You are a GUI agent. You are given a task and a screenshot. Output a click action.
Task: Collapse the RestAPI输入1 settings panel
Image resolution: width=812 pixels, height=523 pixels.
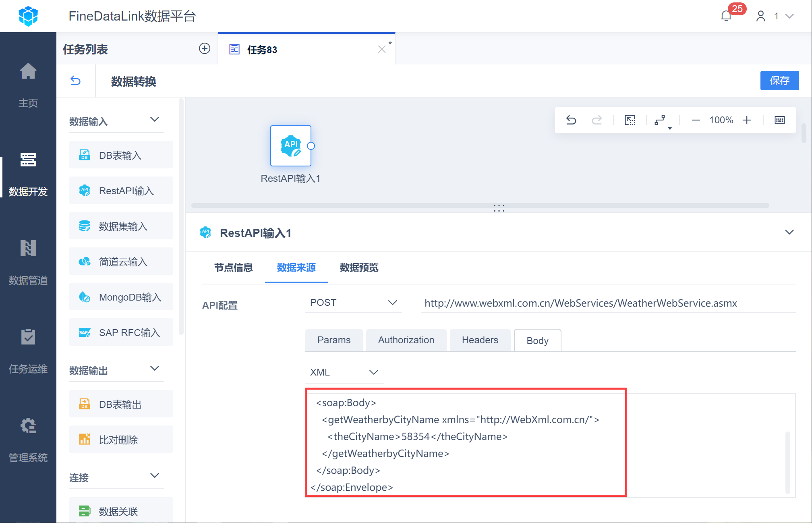click(789, 232)
